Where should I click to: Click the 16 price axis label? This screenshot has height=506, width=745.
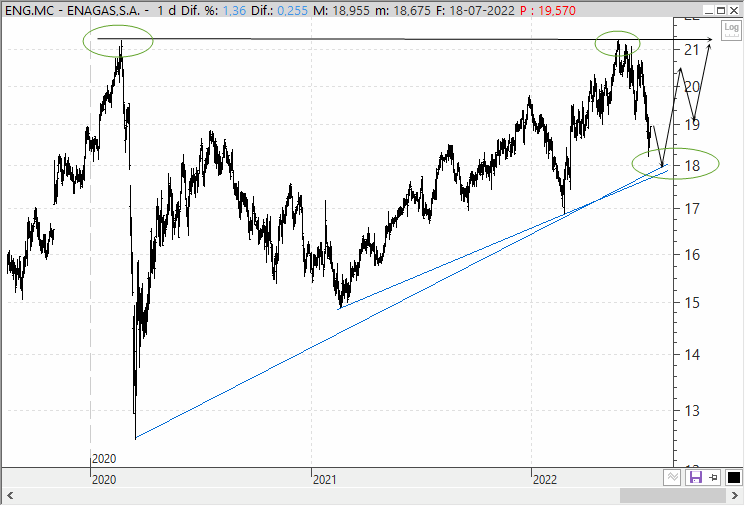click(x=692, y=255)
